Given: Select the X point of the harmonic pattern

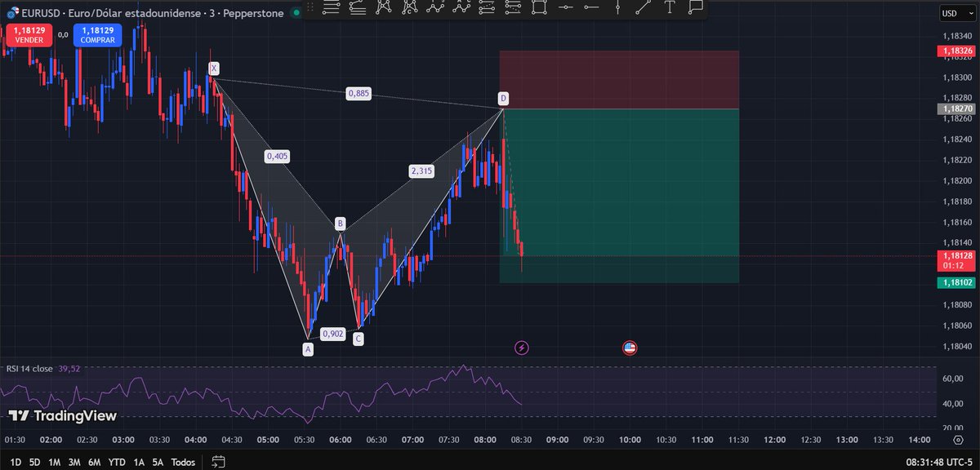Looking at the screenshot, I should click(x=213, y=69).
